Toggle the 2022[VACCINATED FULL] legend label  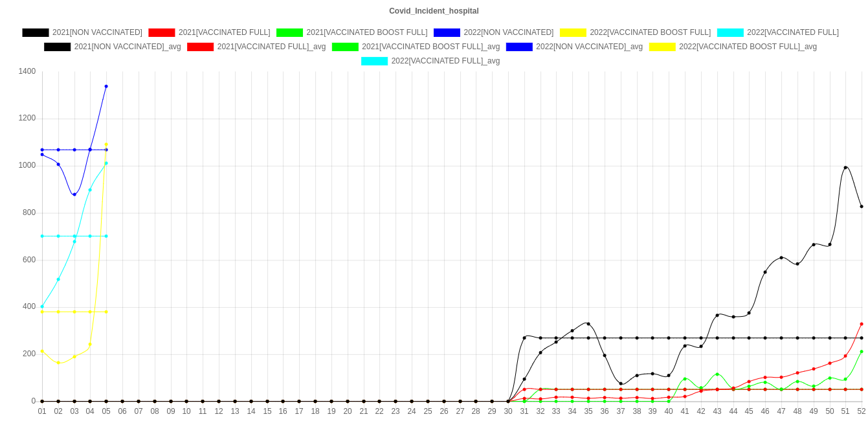(x=792, y=32)
